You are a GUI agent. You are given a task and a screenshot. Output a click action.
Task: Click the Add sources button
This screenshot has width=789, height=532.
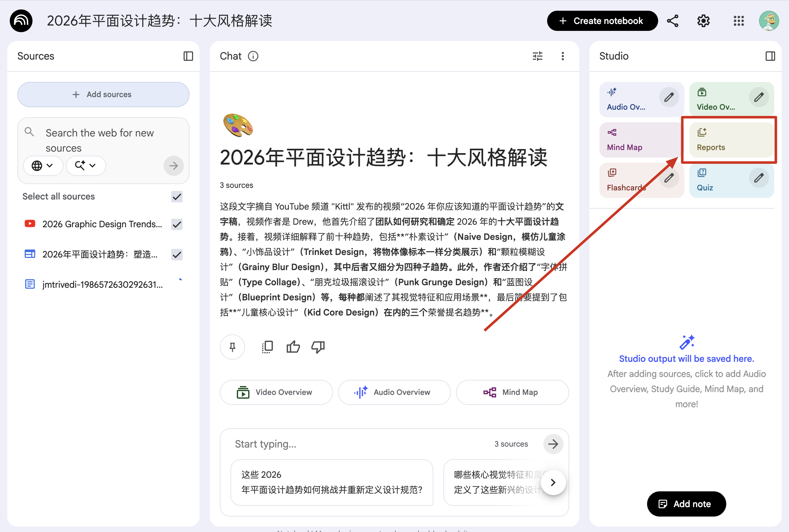(103, 94)
